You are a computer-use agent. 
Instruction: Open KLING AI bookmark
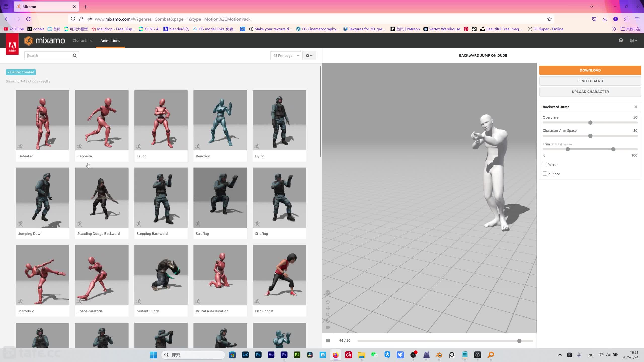coord(149,29)
